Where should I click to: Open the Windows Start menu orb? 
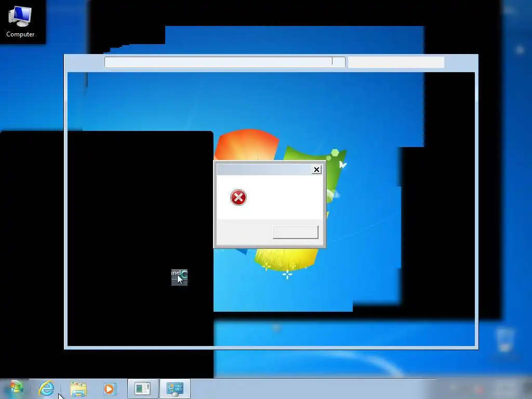click(16, 389)
